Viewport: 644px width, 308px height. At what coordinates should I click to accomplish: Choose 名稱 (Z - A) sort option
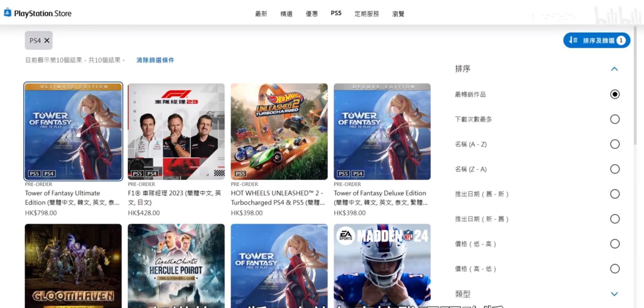coord(615,169)
